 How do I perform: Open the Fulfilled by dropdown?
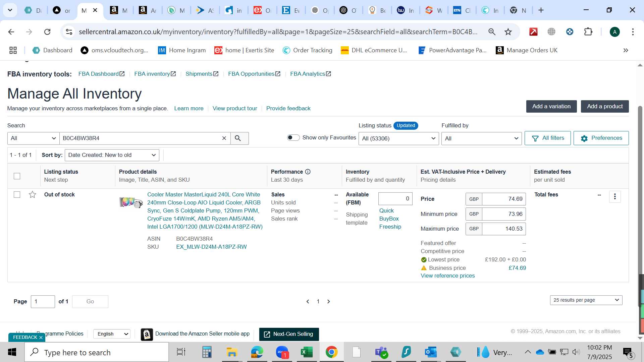coord(481,138)
